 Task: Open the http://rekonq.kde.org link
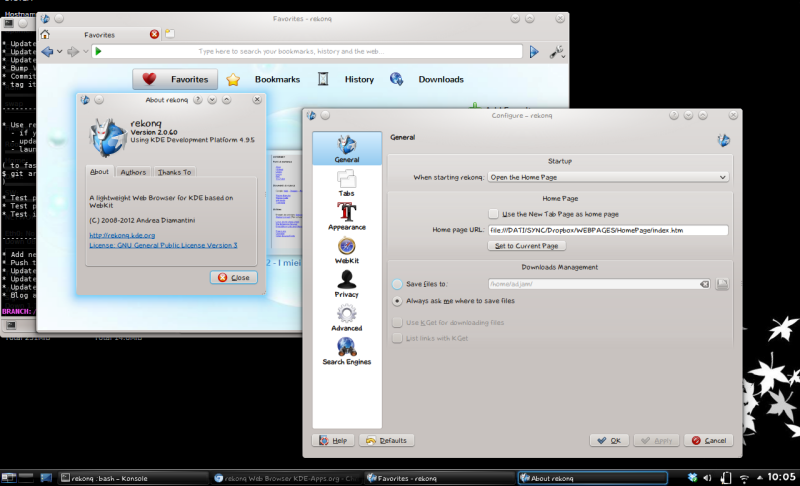click(x=122, y=236)
